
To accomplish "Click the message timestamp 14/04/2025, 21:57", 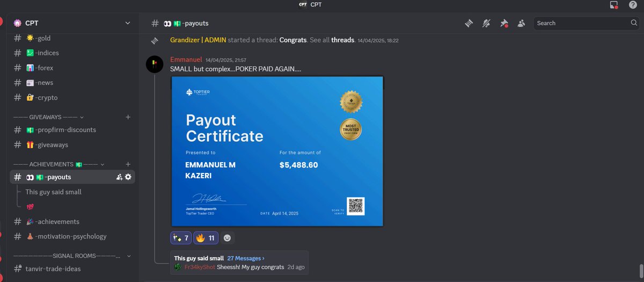I will pos(226,60).
